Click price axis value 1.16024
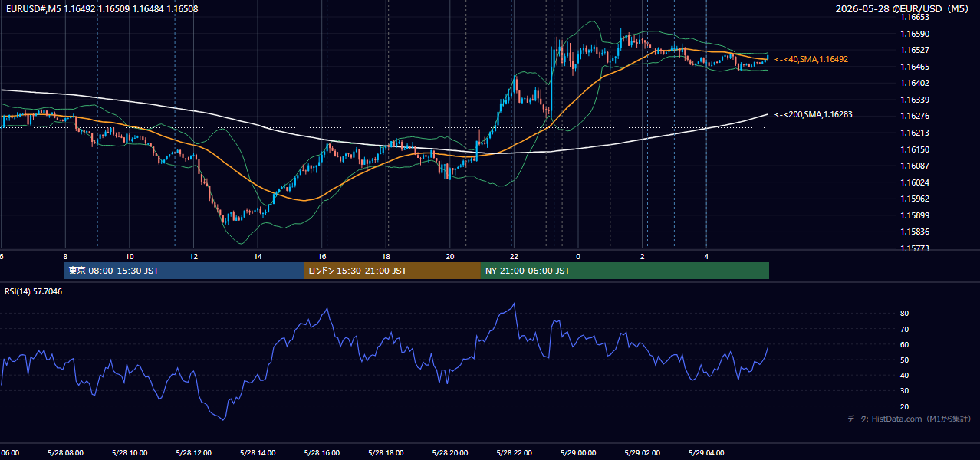This screenshot has width=980, height=460. [x=914, y=182]
